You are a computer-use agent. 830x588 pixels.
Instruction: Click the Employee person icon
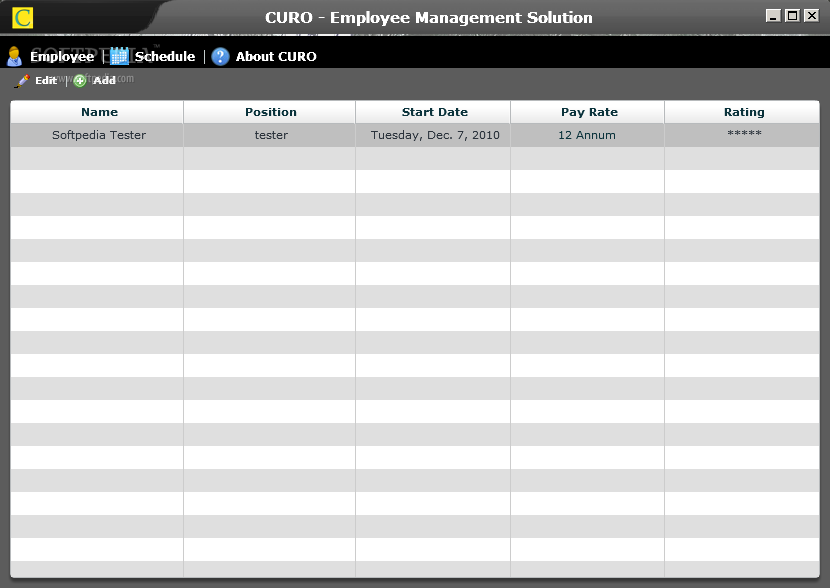coord(14,56)
